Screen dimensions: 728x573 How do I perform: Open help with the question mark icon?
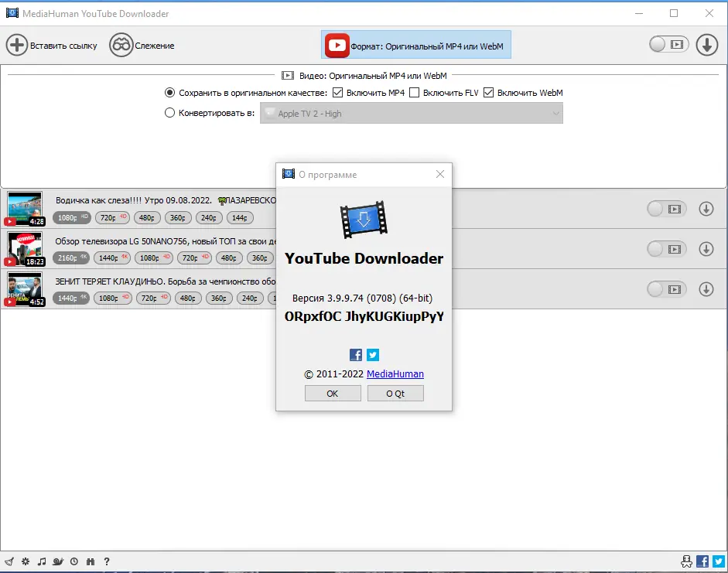(106, 561)
